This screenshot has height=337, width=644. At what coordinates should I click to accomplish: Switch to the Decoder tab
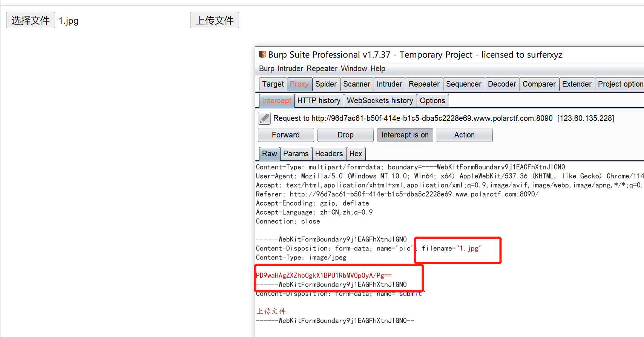[502, 84]
